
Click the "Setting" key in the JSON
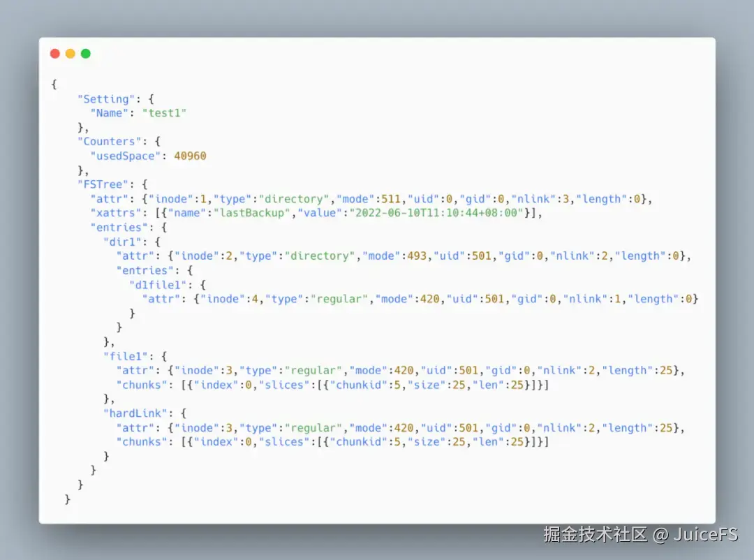pyautogui.click(x=106, y=99)
